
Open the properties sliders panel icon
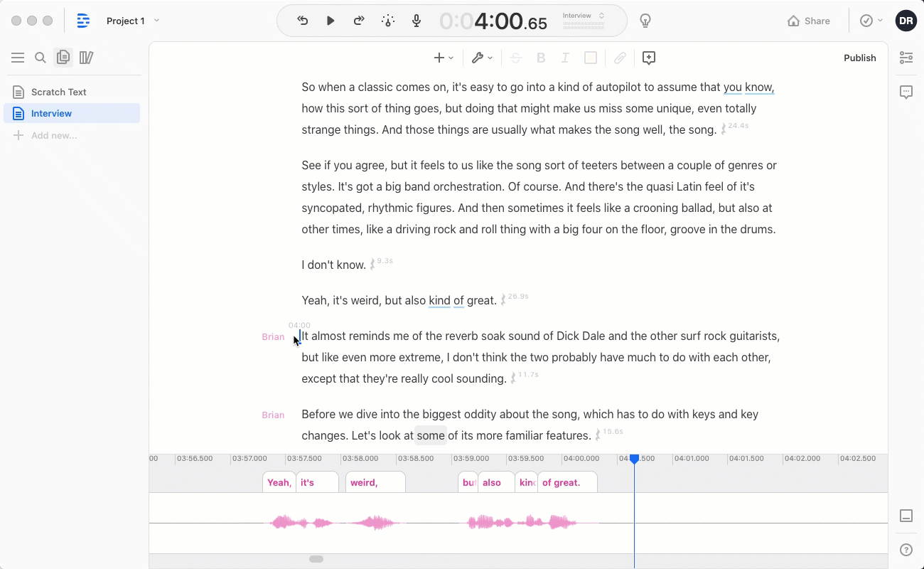[x=906, y=58]
